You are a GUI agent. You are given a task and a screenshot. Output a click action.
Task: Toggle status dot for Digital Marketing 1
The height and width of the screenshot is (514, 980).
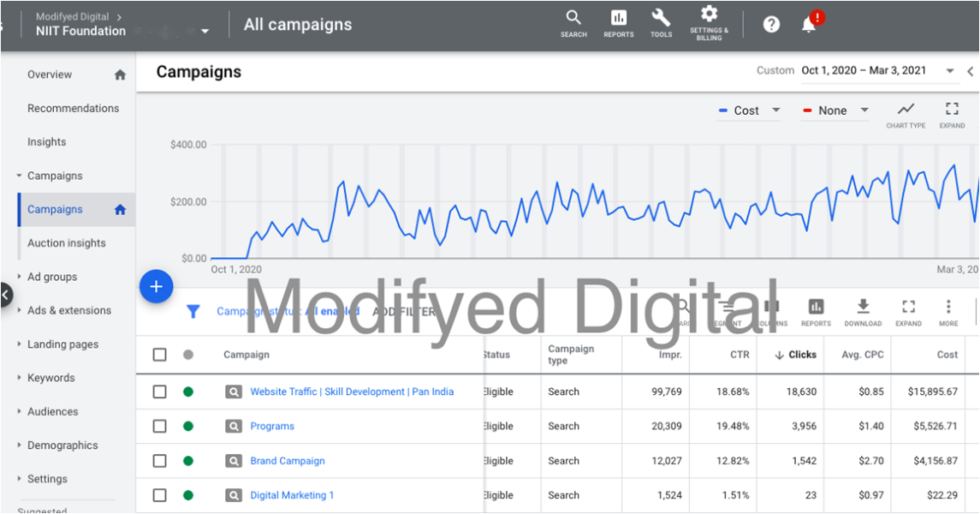[188, 495]
